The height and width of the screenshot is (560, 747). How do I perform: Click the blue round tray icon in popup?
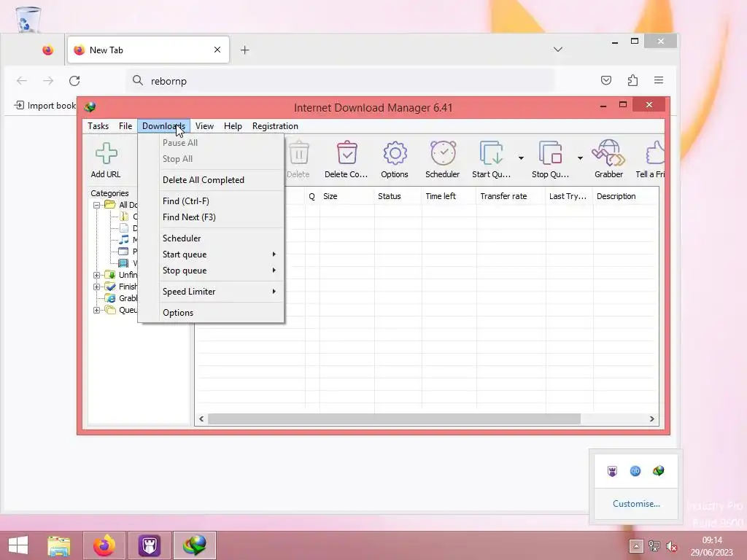635,471
